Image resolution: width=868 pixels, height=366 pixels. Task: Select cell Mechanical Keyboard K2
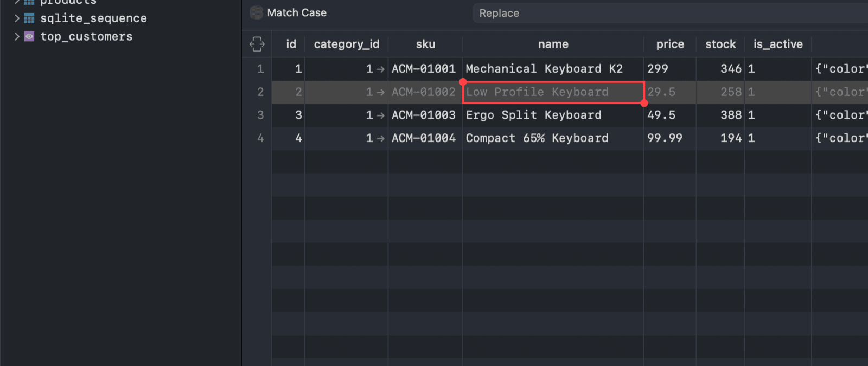[x=553, y=69]
